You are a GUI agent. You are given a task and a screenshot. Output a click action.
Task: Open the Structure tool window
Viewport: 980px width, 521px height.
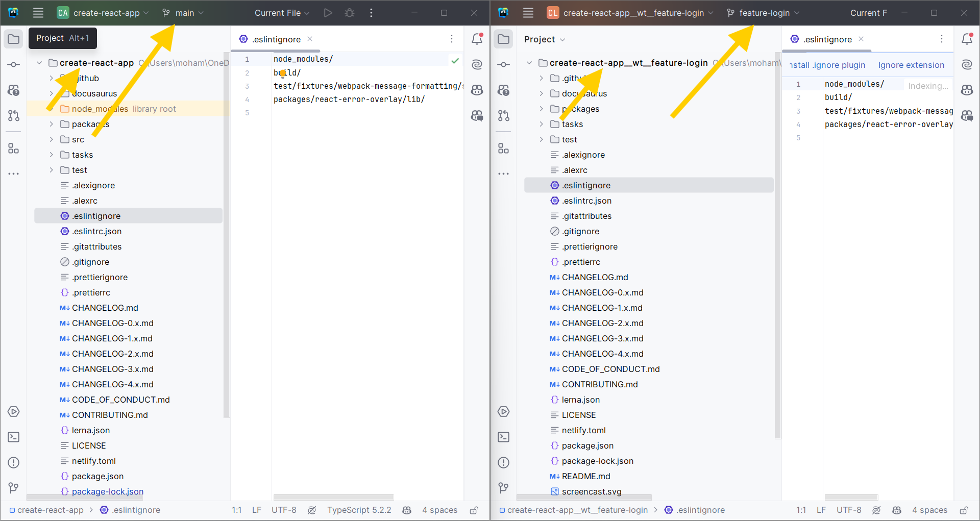[x=14, y=148]
